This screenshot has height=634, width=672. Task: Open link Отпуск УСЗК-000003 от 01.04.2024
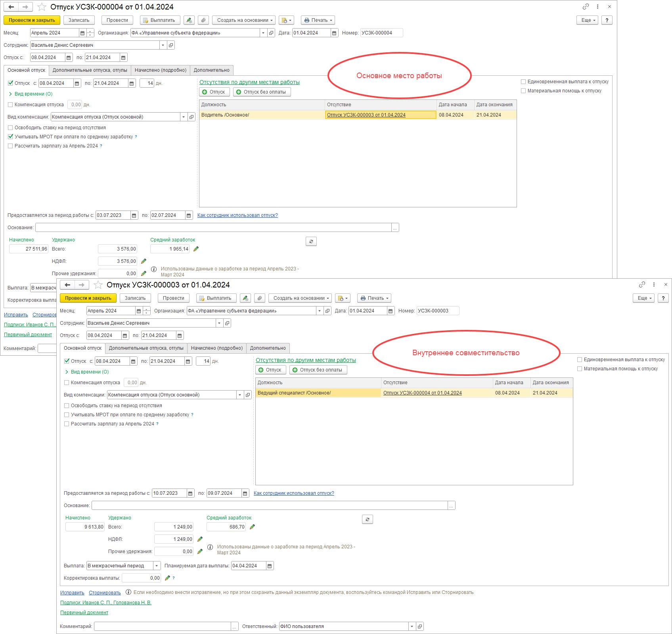[366, 115]
